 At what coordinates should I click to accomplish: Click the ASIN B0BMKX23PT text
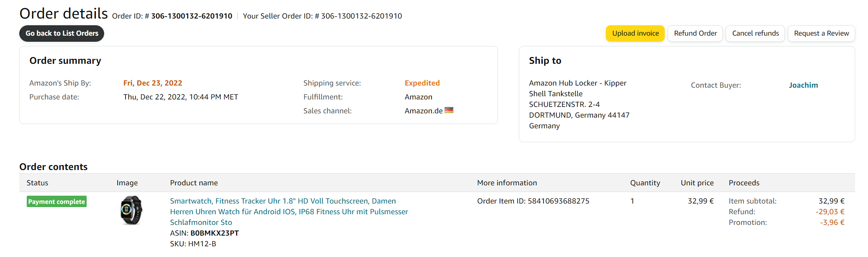[214, 233]
